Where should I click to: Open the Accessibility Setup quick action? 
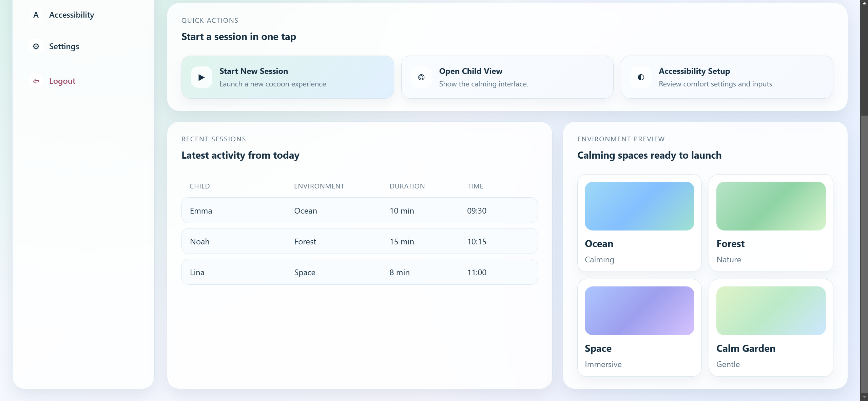(x=727, y=77)
